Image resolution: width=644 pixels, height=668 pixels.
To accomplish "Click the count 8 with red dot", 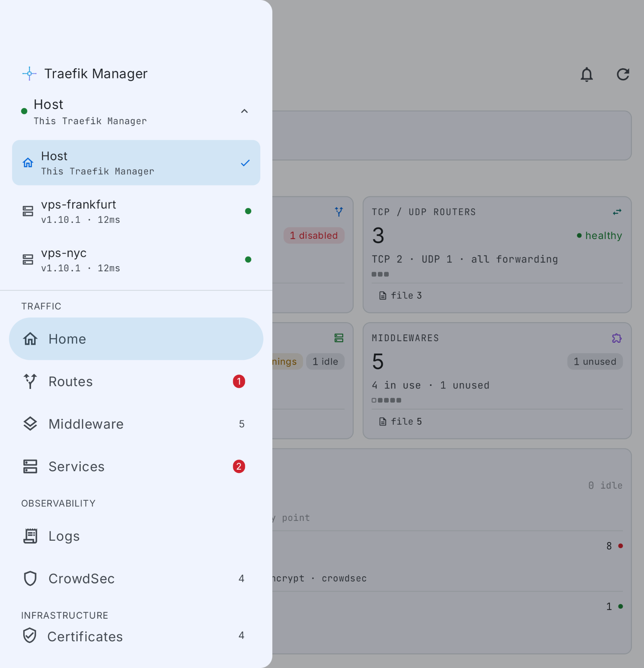I will pyautogui.click(x=615, y=546).
